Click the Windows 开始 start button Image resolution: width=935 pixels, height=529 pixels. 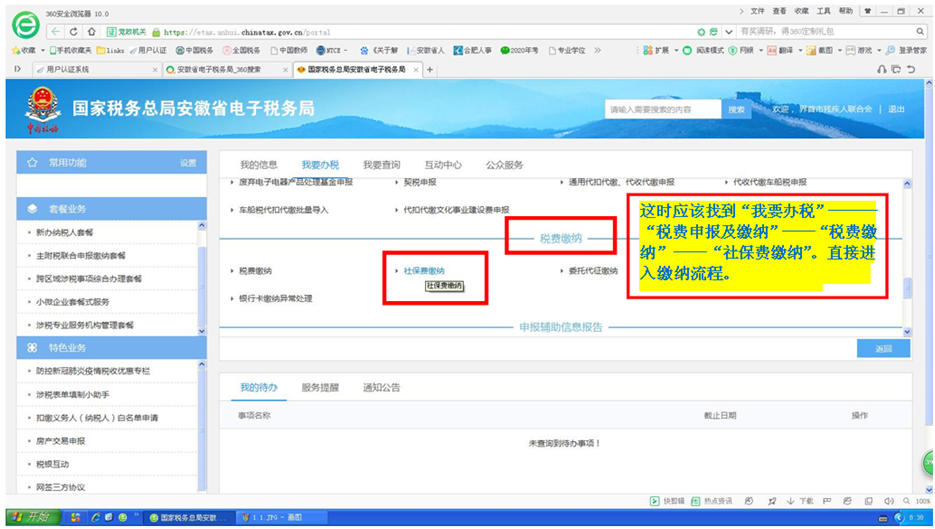(x=33, y=517)
